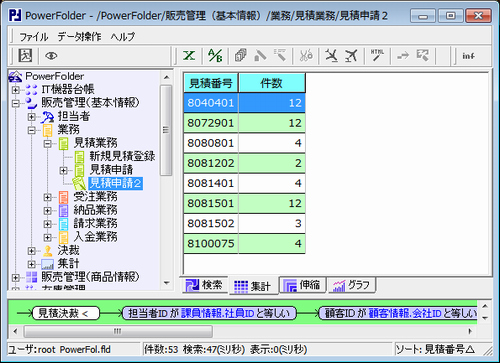500x363 pixels.
Task: Click the HTML edit toolbar icon
Action: (377, 55)
